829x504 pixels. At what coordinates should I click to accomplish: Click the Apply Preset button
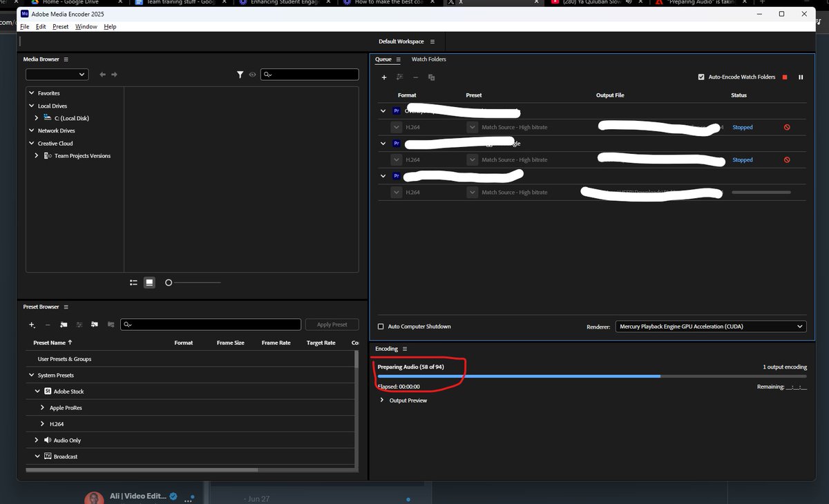(332, 324)
